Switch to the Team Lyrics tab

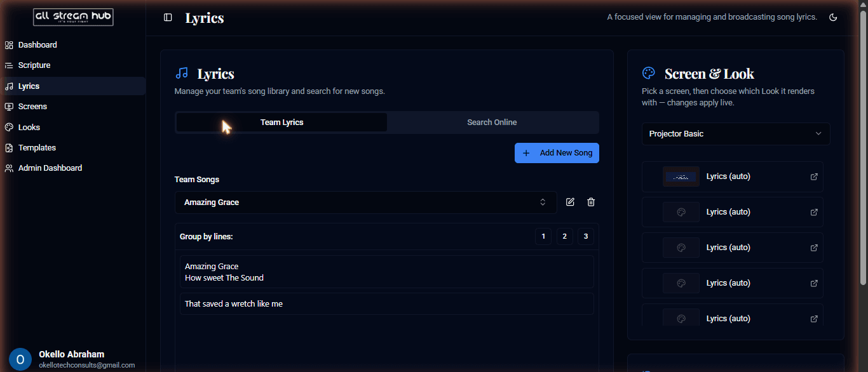[281, 123]
